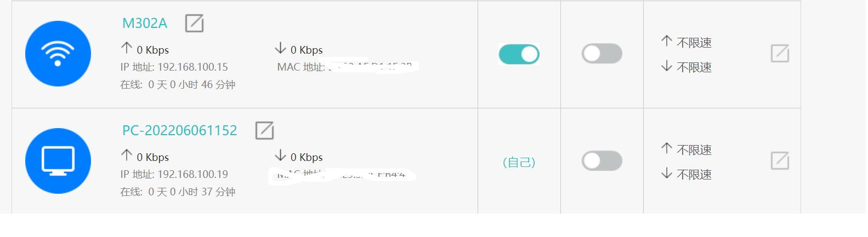This screenshot has width=868, height=237.
Task: Click the (自己) self label
Action: click(x=519, y=162)
